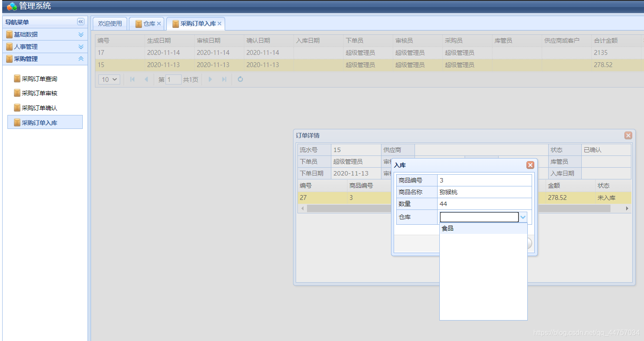Refresh the order list grid
Screen dimensions: 644x341
(x=240, y=80)
